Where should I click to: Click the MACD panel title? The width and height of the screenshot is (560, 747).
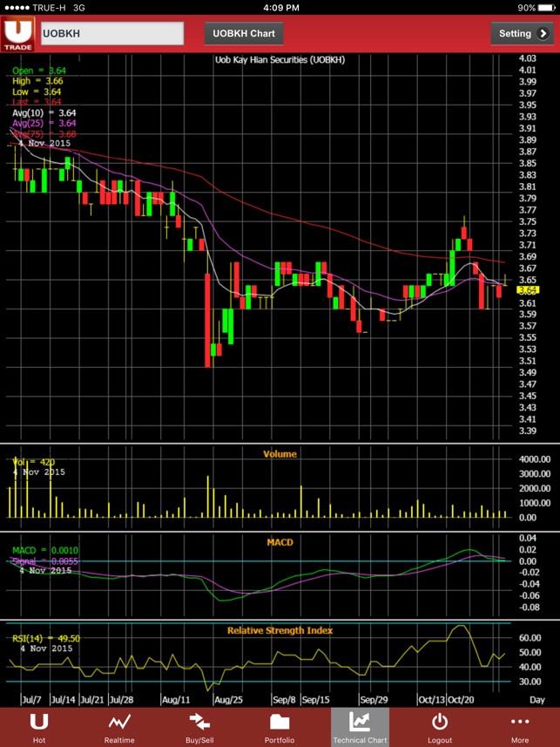point(280,542)
